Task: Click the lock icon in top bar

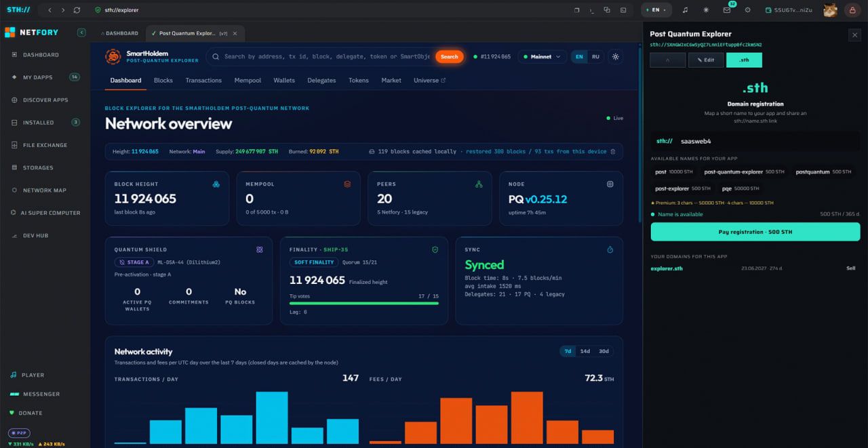Action: (x=850, y=10)
